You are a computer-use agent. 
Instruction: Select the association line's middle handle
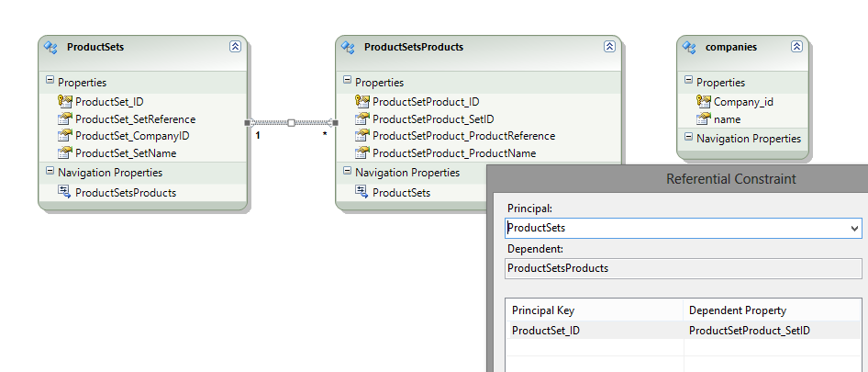pyautogui.click(x=291, y=122)
